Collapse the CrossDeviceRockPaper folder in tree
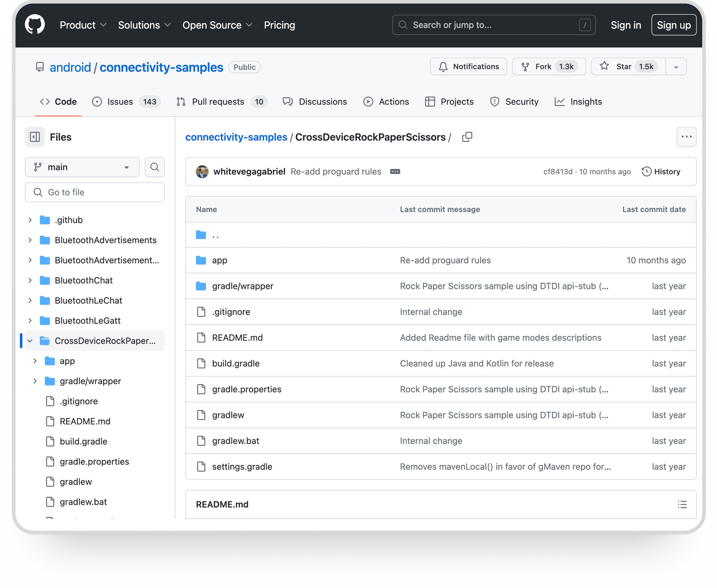This screenshot has height=588, width=717. click(x=30, y=341)
